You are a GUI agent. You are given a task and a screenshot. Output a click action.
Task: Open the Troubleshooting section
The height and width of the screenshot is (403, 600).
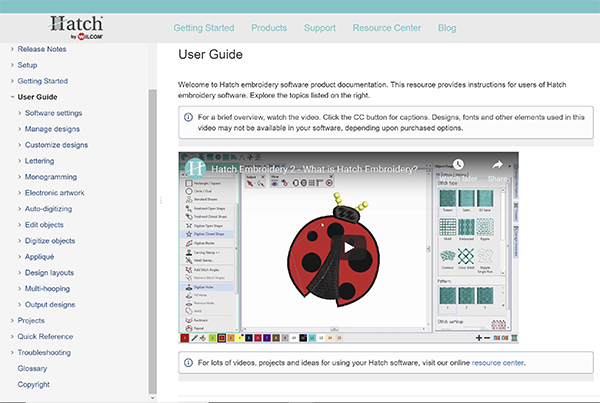pyautogui.click(x=44, y=352)
